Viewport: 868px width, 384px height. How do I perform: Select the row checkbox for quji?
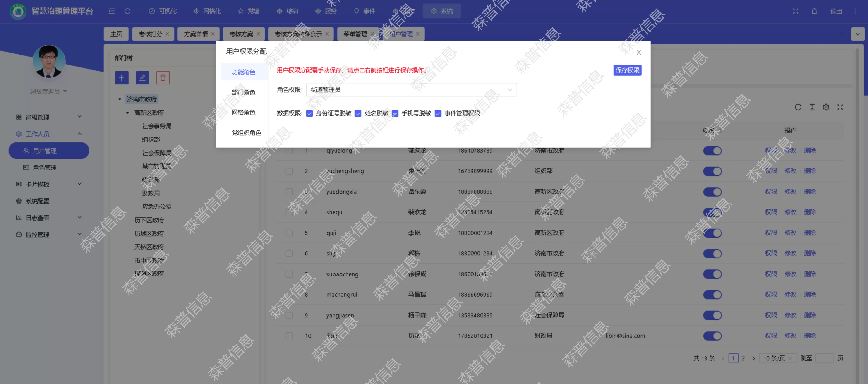point(289,233)
